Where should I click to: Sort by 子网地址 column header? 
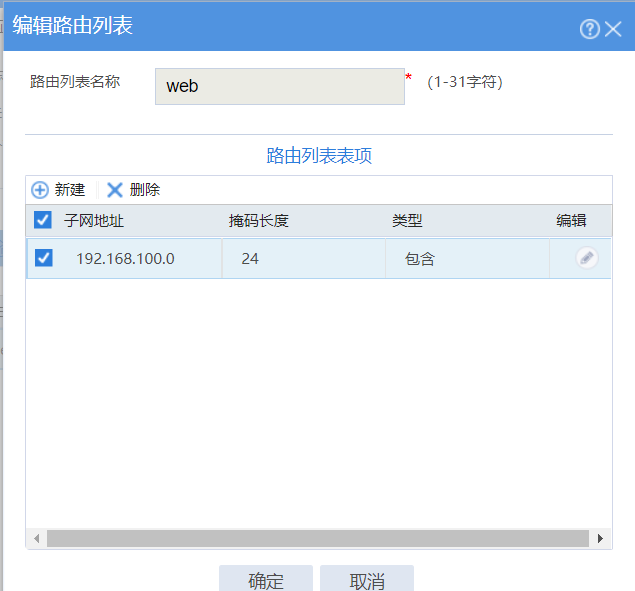tap(94, 221)
